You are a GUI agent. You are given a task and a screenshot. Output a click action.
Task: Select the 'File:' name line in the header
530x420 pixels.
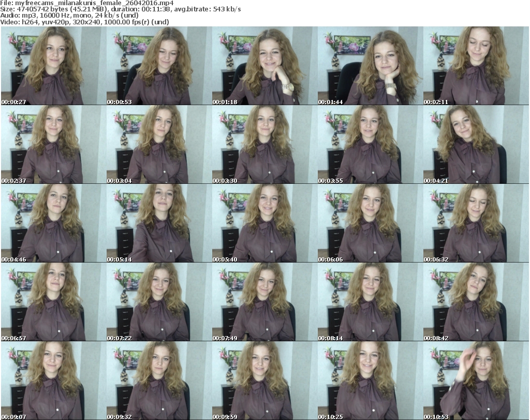tap(87, 3)
